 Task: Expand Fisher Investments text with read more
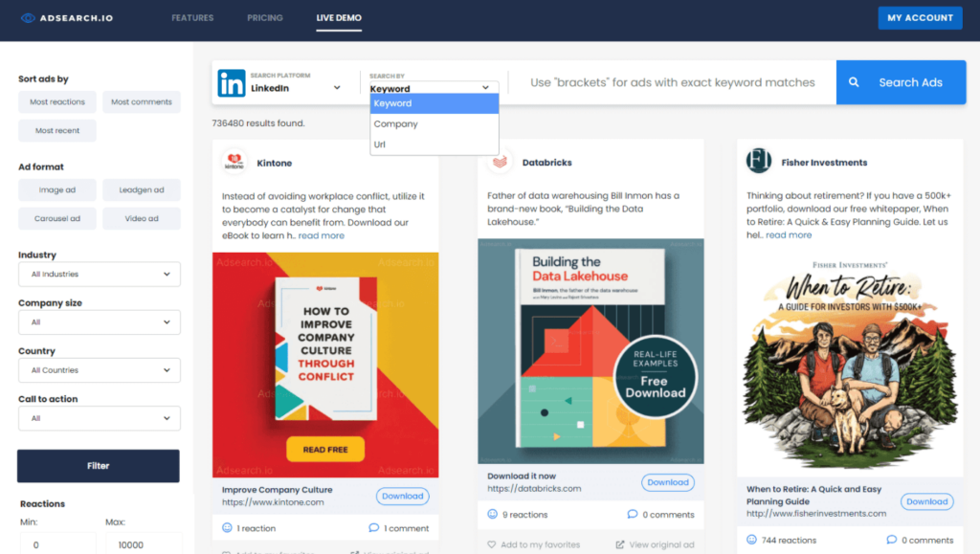point(789,234)
